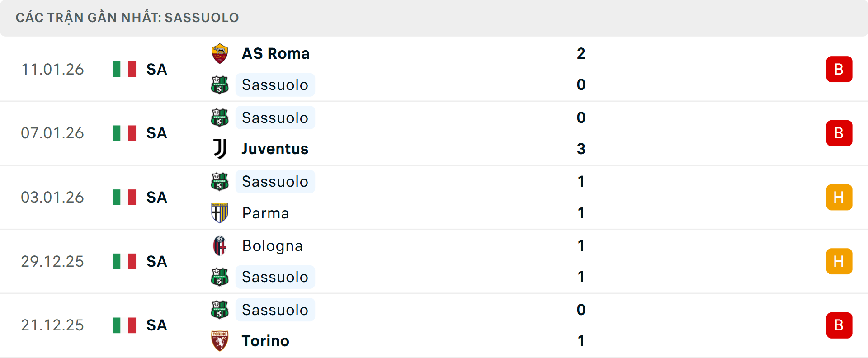Open the Bologna FC crest
Screen dimensions: 868x358
click(x=220, y=246)
